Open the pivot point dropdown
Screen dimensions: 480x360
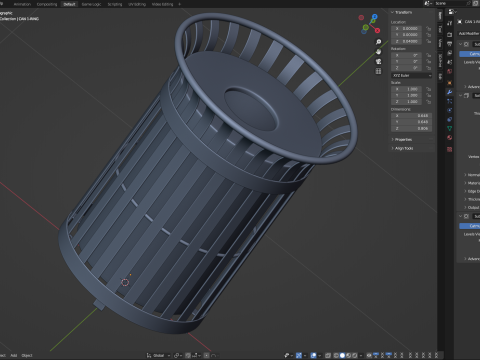[177, 355]
